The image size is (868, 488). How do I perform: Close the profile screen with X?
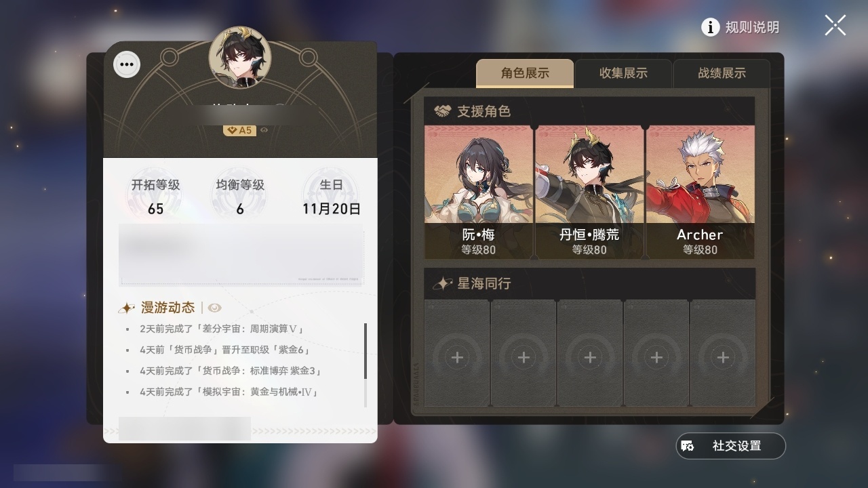(835, 26)
